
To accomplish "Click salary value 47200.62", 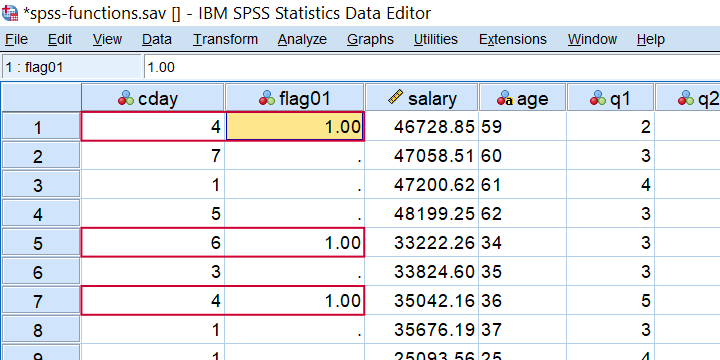I will [x=434, y=185].
